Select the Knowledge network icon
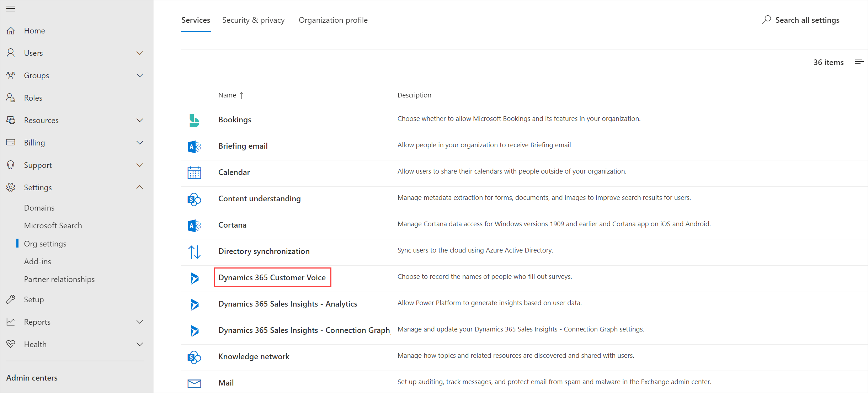 [194, 357]
